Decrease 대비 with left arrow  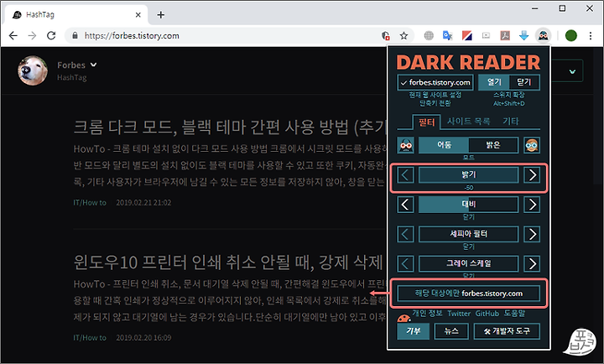click(405, 205)
